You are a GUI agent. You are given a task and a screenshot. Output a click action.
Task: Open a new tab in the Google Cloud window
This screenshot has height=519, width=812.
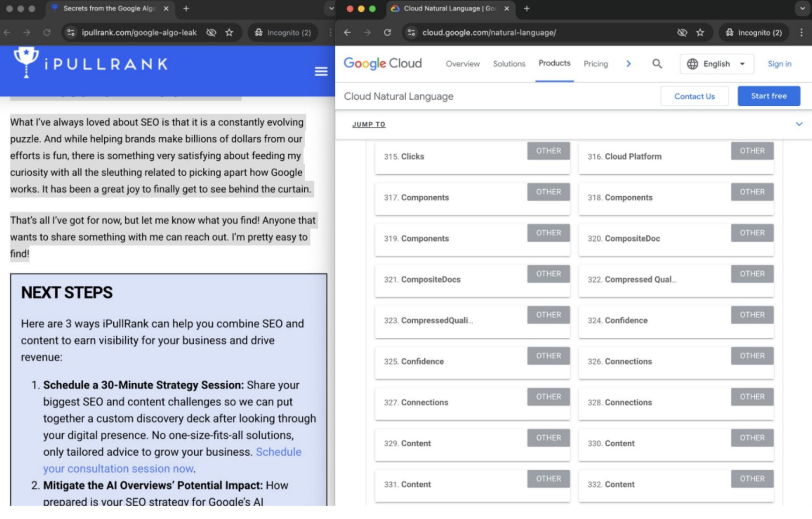tap(527, 8)
